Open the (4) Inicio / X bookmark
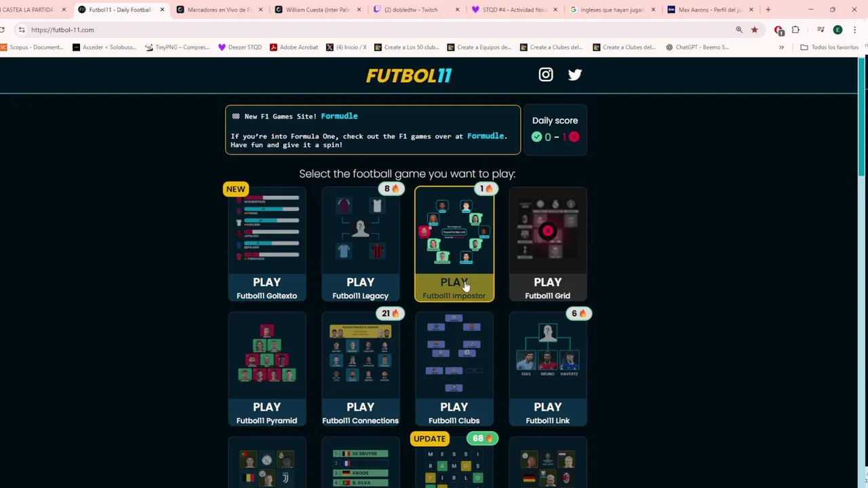 346,47
